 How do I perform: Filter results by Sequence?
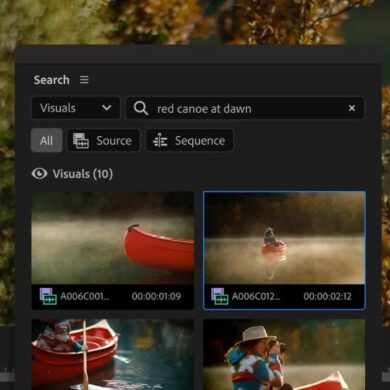tap(189, 141)
